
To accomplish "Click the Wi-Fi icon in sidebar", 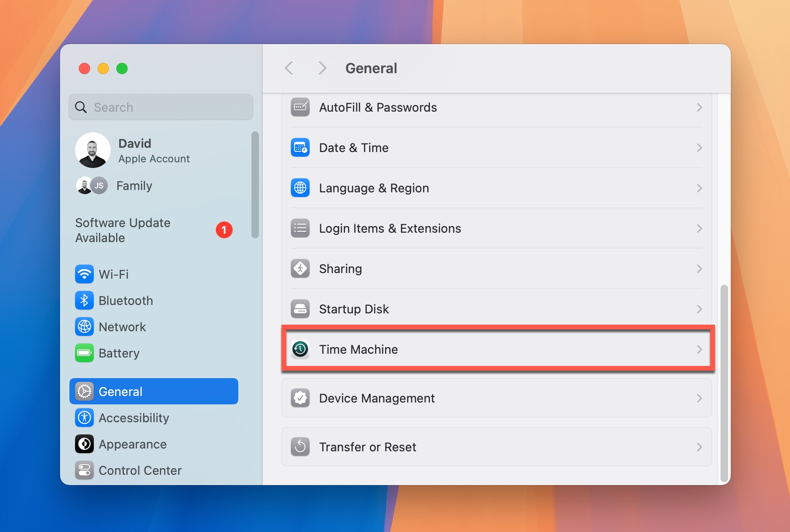I will [x=84, y=274].
